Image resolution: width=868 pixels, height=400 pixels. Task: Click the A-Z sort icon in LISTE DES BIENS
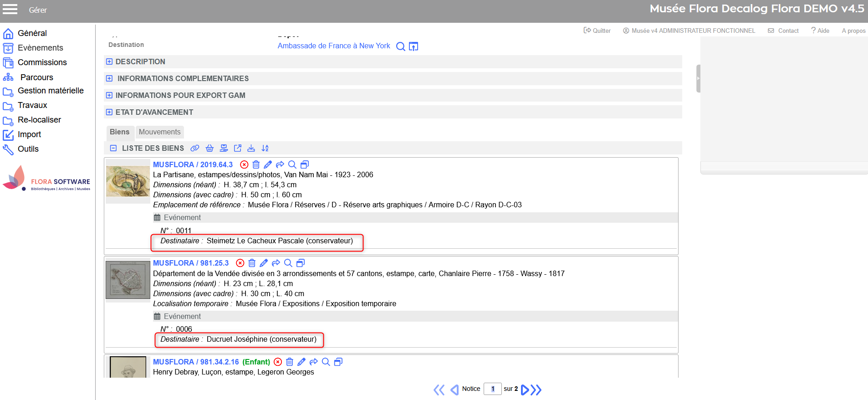pos(265,148)
